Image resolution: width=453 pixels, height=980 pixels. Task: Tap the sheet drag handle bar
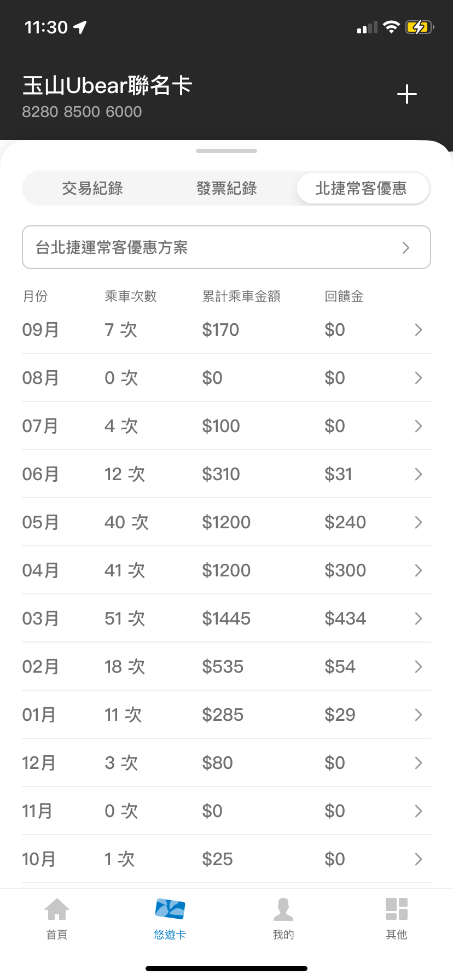pyautogui.click(x=226, y=151)
